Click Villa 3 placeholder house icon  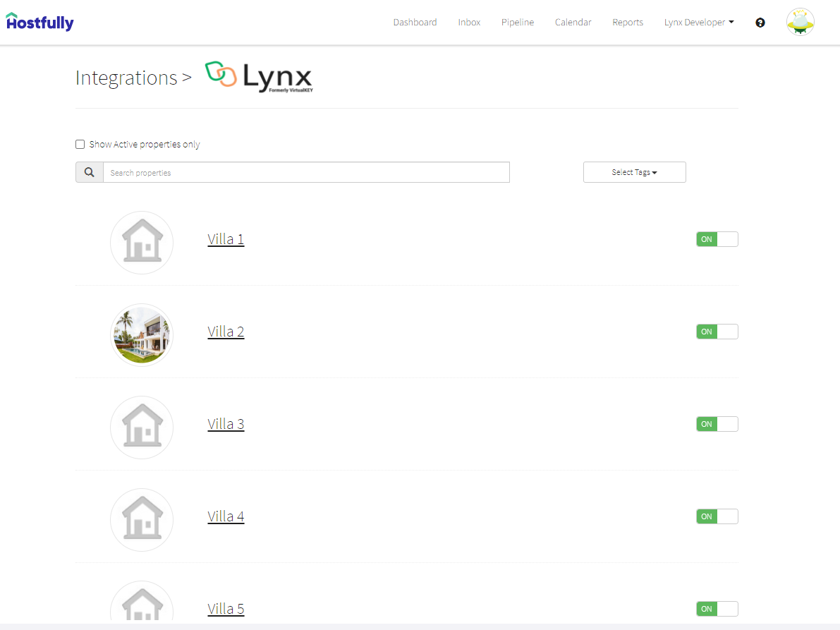coord(142,427)
